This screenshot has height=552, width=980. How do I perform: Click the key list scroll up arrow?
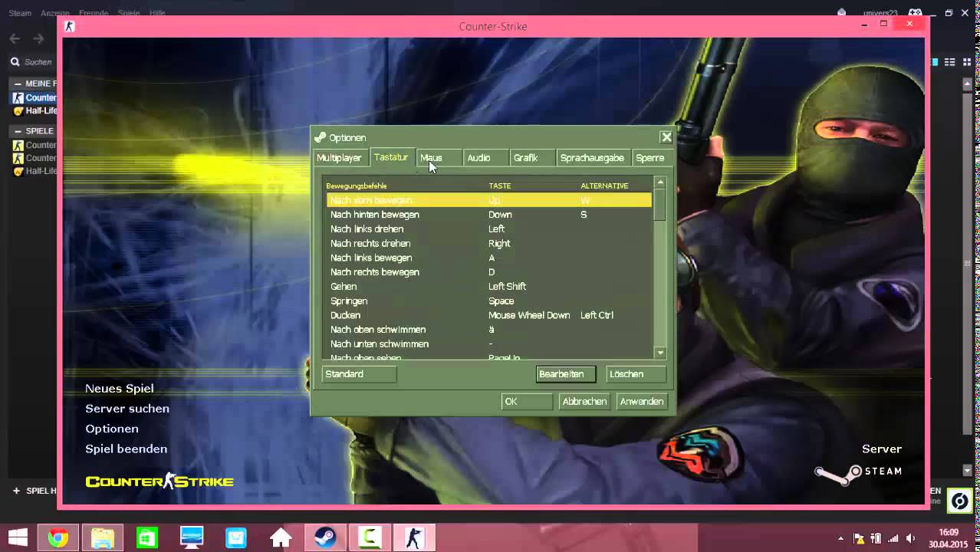pyautogui.click(x=660, y=182)
